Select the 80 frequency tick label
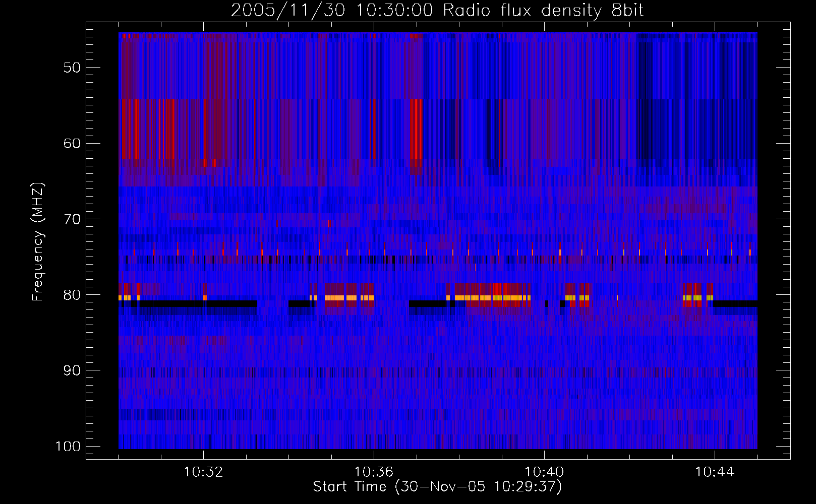The width and height of the screenshot is (816, 504). tap(72, 295)
